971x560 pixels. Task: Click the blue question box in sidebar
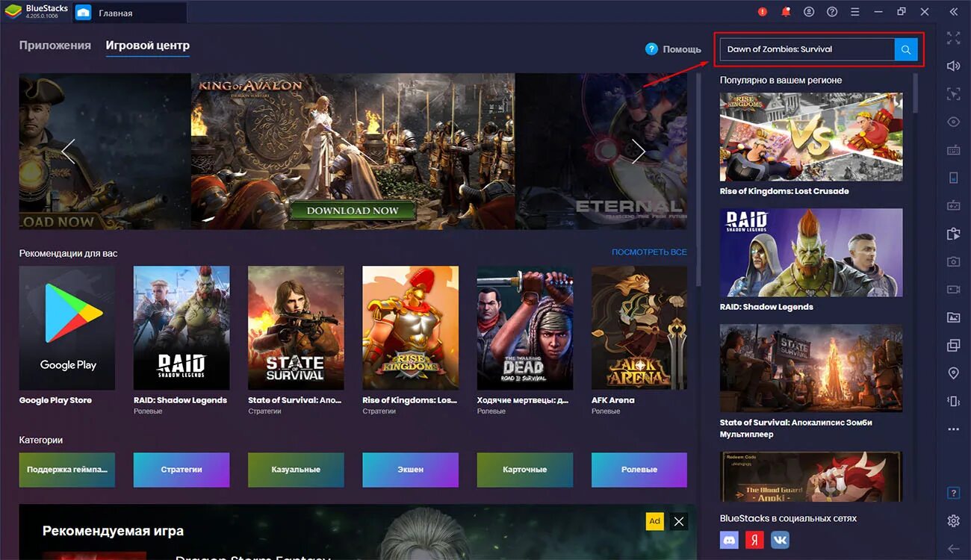pyautogui.click(x=953, y=493)
